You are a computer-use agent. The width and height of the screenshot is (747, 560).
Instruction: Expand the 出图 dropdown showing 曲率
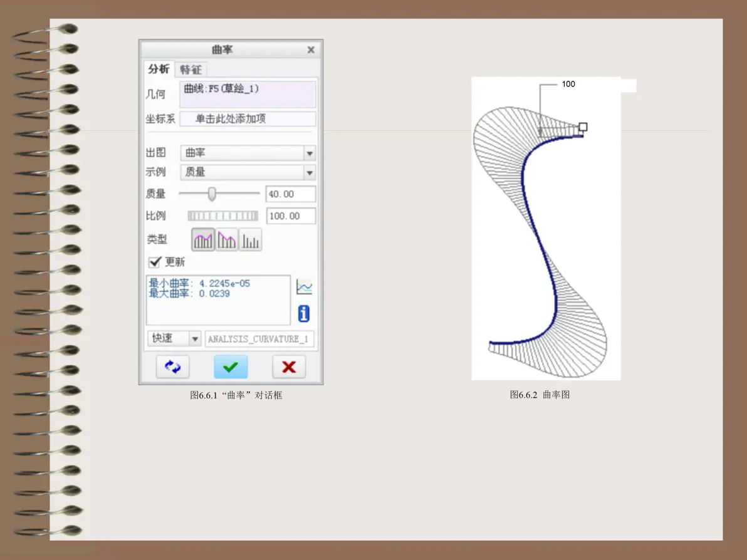tap(248, 153)
